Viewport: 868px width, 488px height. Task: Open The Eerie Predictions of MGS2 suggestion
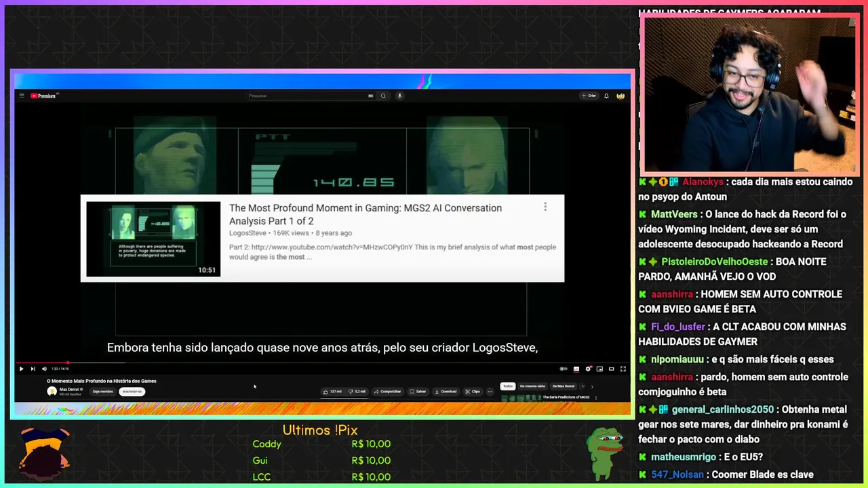click(x=566, y=397)
